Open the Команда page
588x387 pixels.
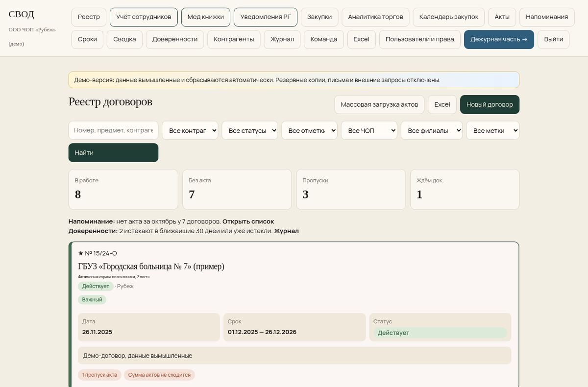point(324,39)
